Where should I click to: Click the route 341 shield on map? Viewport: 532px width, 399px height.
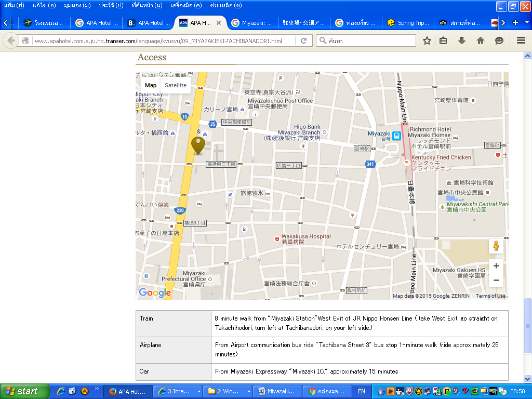point(370,164)
